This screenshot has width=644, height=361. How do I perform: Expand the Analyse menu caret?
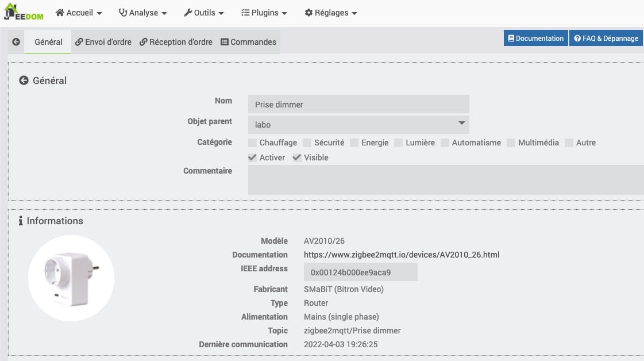point(164,13)
